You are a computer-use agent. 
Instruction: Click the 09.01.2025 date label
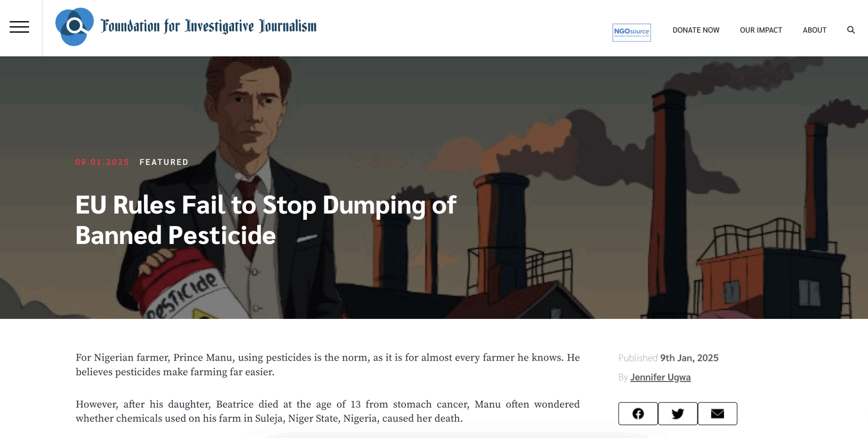click(x=102, y=162)
